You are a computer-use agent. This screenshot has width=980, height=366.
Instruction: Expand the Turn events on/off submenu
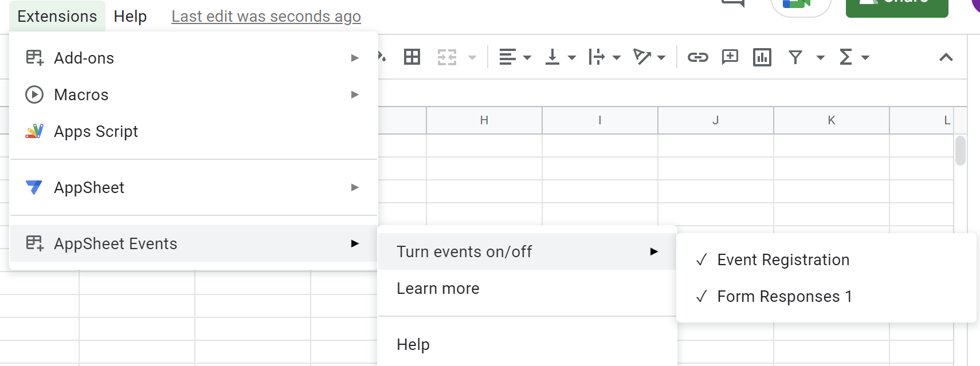464,251
